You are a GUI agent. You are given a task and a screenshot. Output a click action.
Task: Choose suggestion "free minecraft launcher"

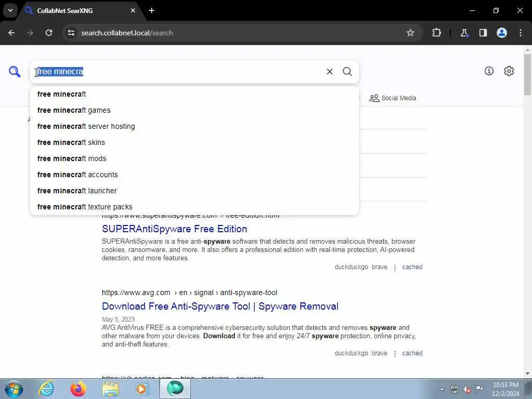(x=194, y=191)
